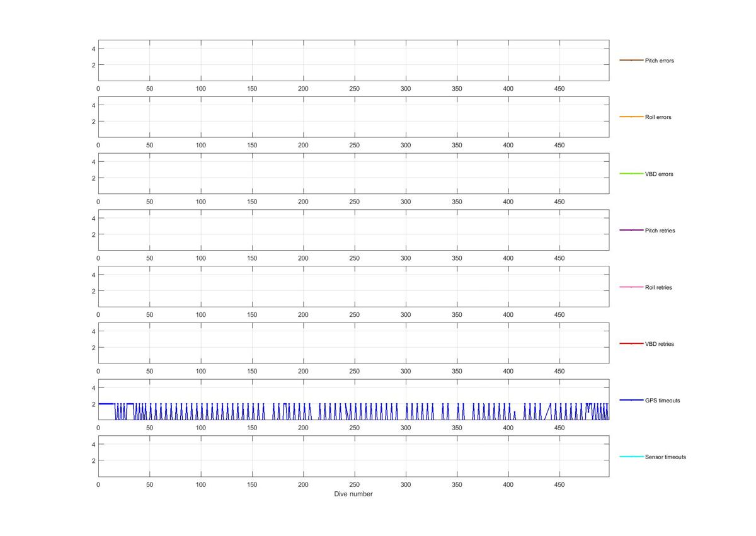Image resolution: width=756 pixels, height=536 pixels.
Task: Click the VBD errors legend label
Action: 659,174
